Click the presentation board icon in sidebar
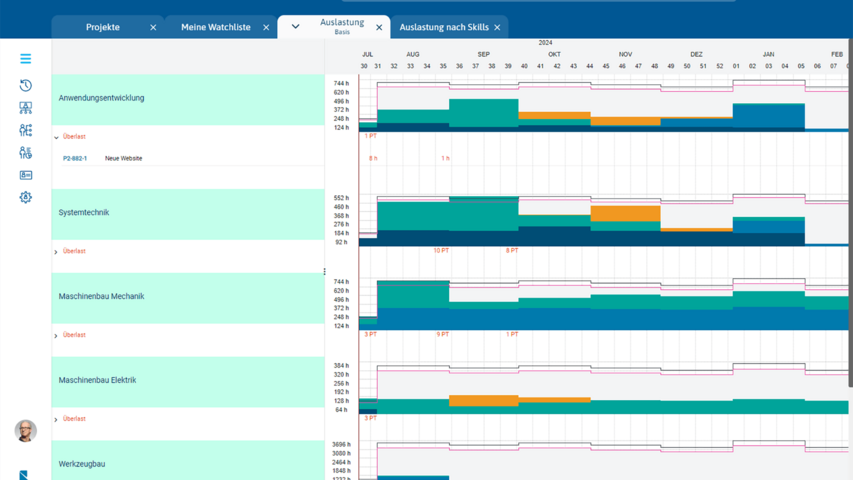The image size is (853, 480). pyautogui.click(x=26, y=107)
